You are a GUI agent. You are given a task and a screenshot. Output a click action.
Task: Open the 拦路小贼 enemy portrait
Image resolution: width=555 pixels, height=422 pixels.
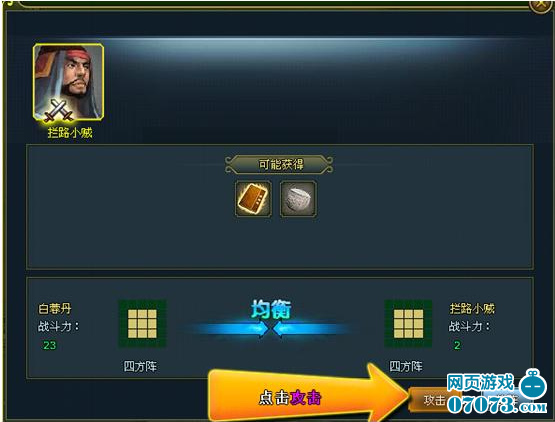[x=68, y=82]
